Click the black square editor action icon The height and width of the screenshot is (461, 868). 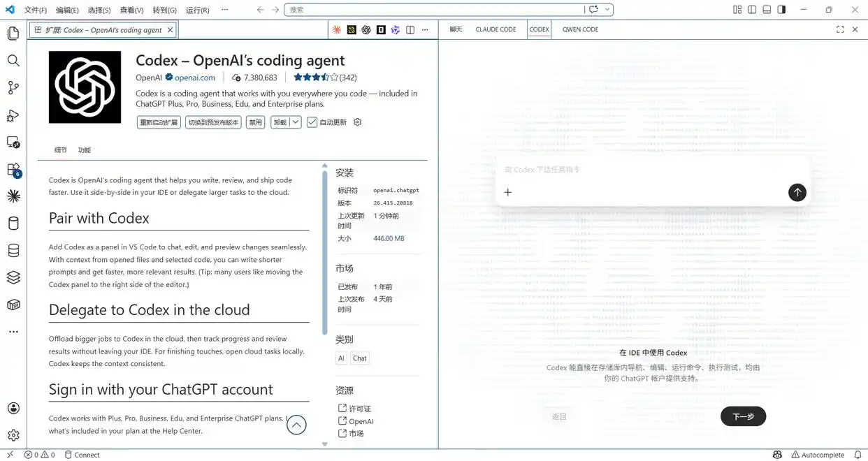click(x=381, y=30)
